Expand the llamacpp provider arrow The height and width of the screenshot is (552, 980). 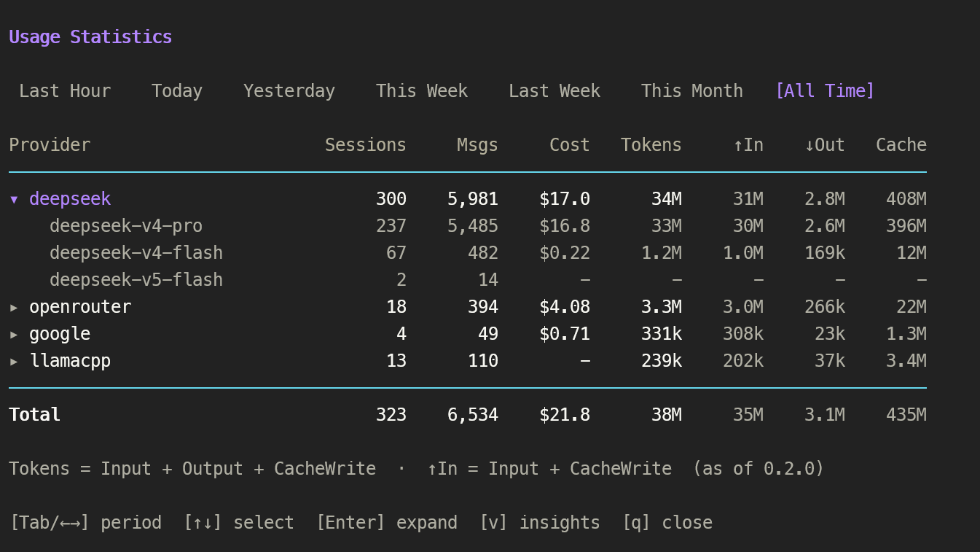click(x=14, y=361)
